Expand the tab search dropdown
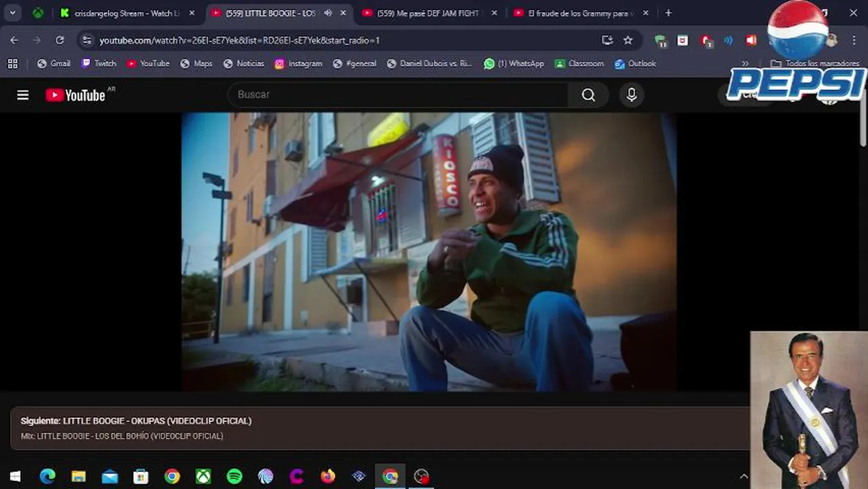The height and width of the screenshot is (489, 868). 12,13
